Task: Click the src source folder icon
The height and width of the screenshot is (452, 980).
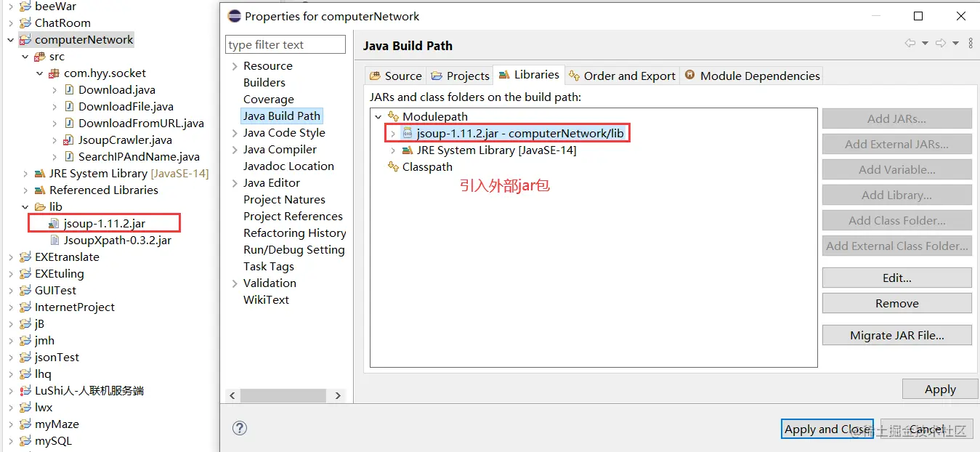Action: [x=39, y=57]
